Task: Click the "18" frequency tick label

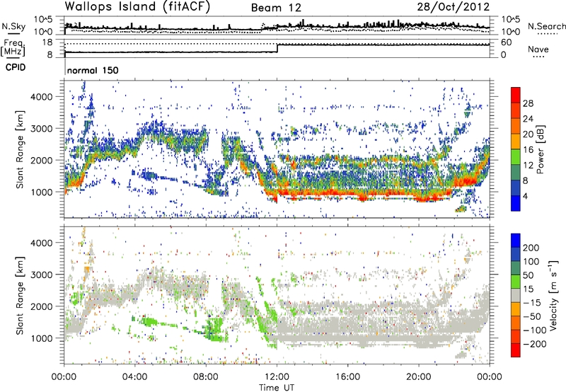Action: [47, 42]
